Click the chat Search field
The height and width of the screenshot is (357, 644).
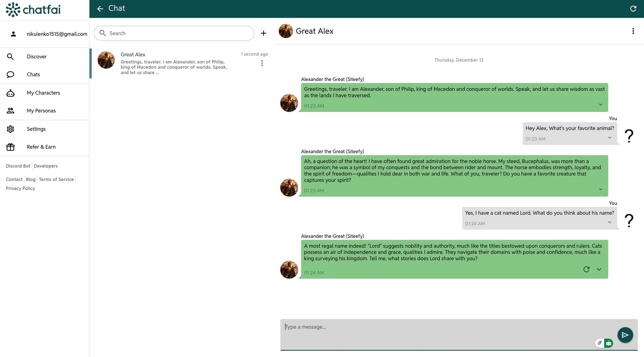[x=174, y=33]
